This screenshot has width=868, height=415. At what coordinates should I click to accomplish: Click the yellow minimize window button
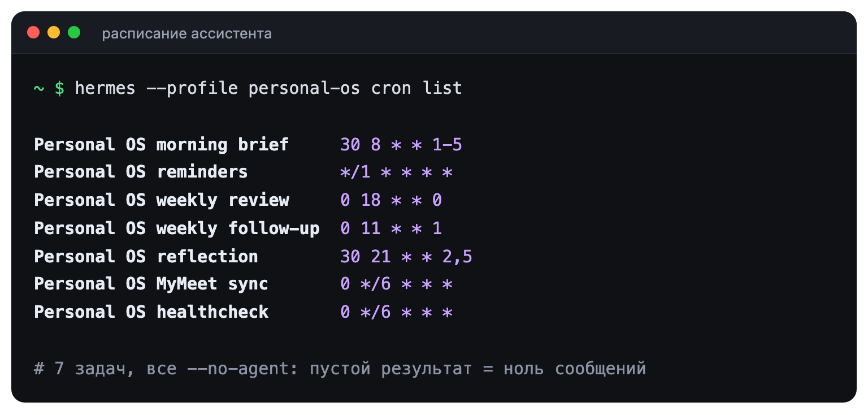pos(54,33)
